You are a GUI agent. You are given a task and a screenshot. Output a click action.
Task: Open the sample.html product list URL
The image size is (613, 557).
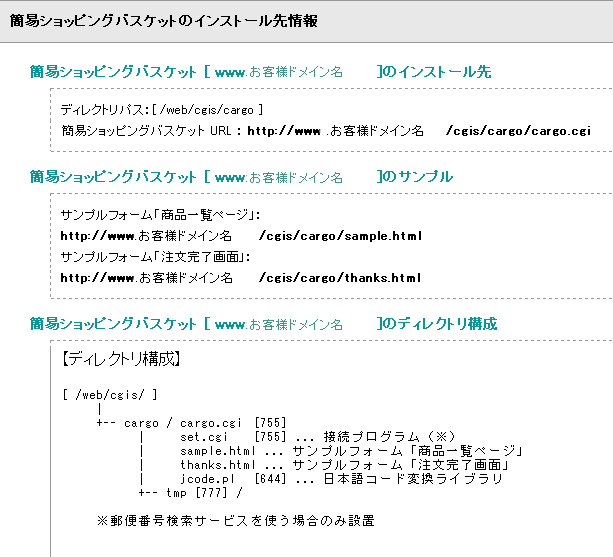[241, 236]
